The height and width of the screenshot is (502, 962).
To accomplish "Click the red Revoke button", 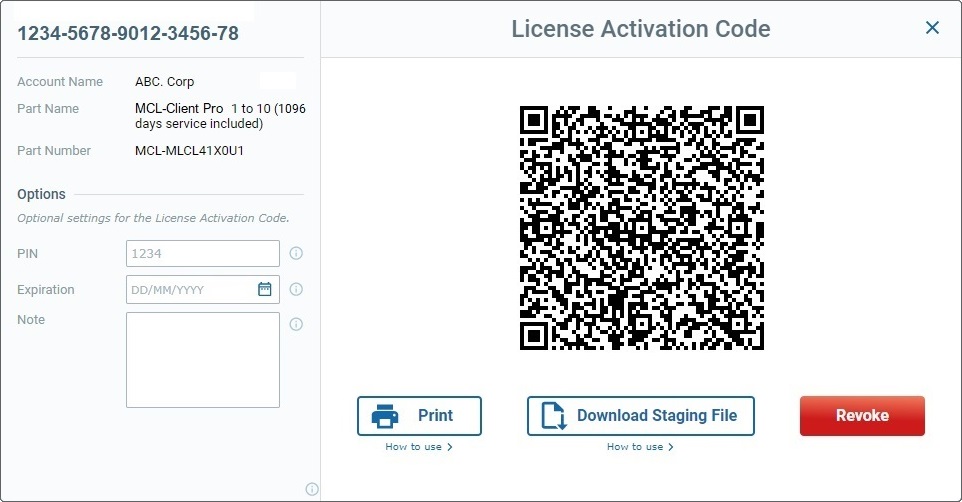I will click(862, 416).
